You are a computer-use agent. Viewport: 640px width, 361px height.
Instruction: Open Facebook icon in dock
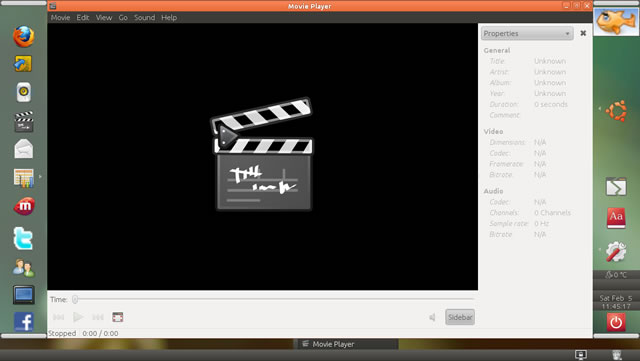[24, 322]
